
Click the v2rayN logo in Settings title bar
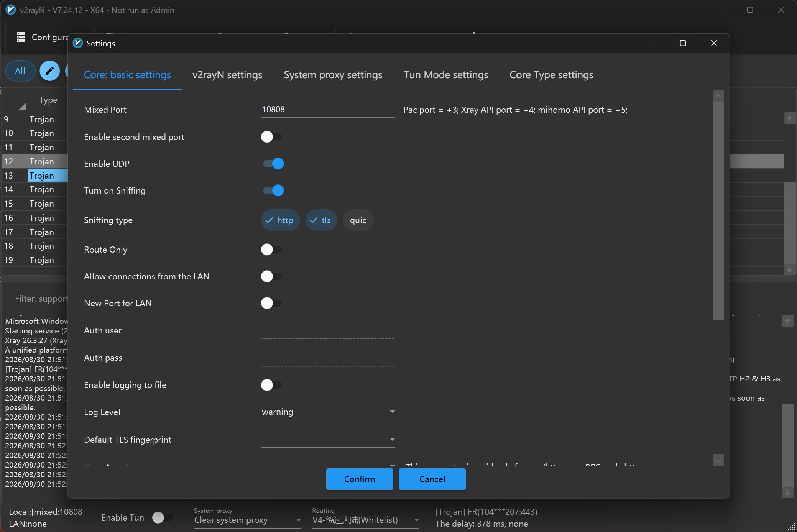[x=78, y=43]
